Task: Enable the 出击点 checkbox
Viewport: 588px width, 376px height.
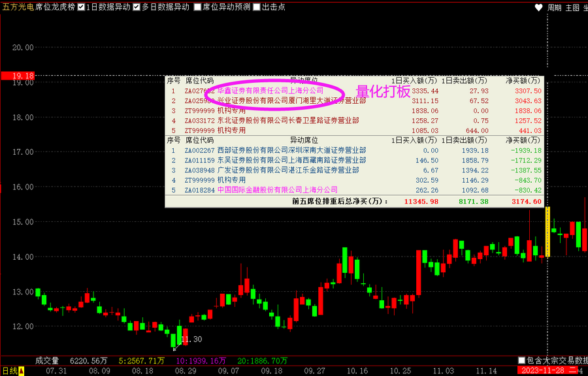Action: click(257, 7)
